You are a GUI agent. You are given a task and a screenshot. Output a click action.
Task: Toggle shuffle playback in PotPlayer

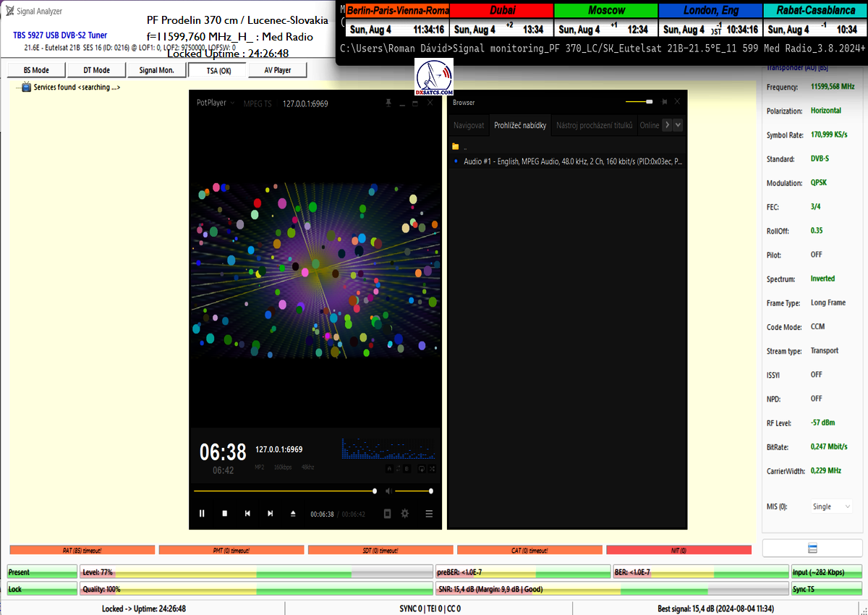433,469
